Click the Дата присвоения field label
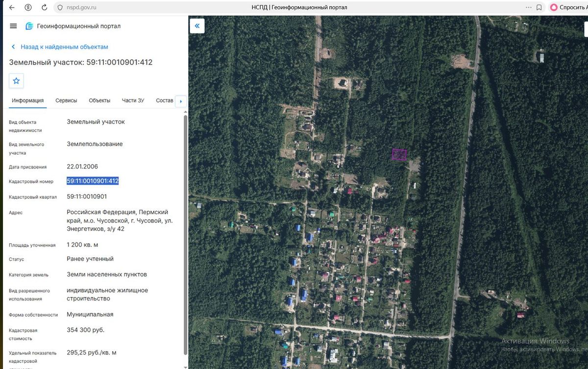This screenshot has width=588, height=369. (x=28, y=167)
